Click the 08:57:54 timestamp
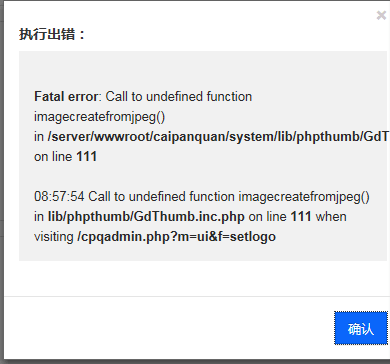The height and width of the screenshot is (364, 390). 59,197
